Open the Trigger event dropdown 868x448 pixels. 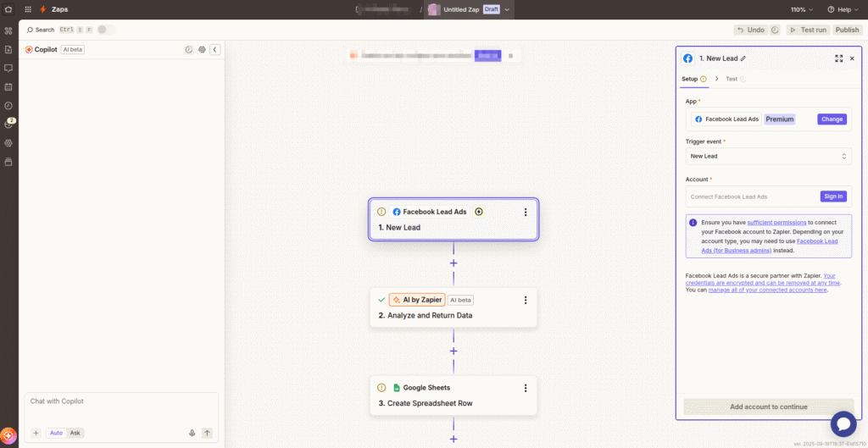768,156
